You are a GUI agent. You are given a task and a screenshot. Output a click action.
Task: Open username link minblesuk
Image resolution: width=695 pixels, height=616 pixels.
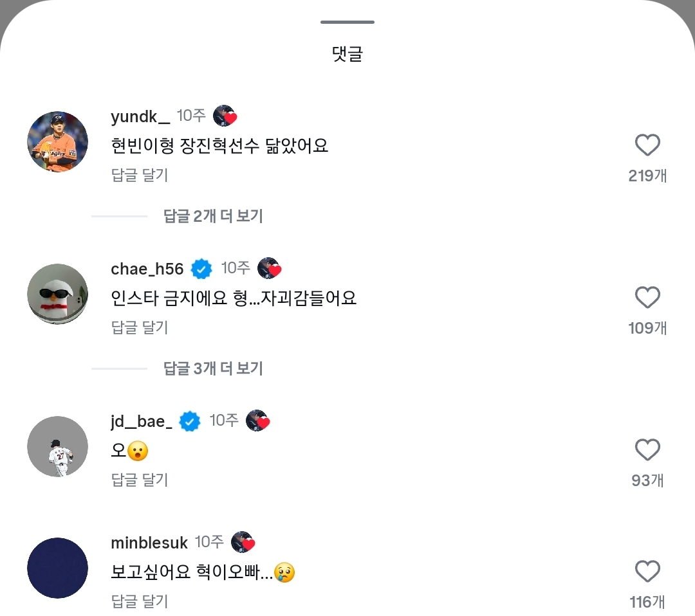[x=149, y=543]
